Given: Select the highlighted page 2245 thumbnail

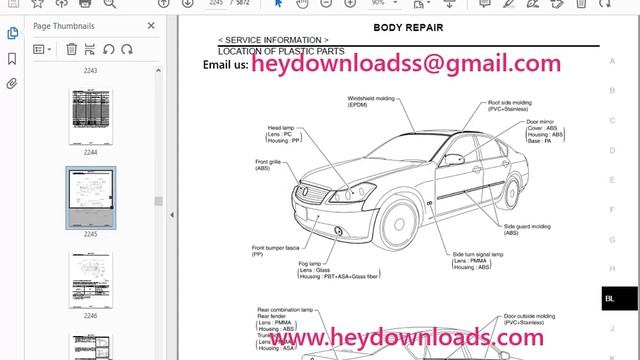Looking at the screenshot, I should pyautogui.click(x=91, y=198).
